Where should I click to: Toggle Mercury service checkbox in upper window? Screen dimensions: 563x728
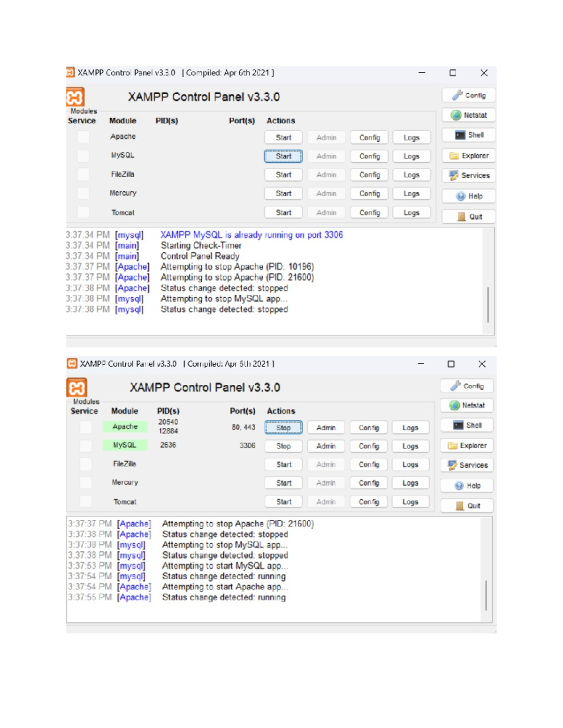[x=83, y=193]
